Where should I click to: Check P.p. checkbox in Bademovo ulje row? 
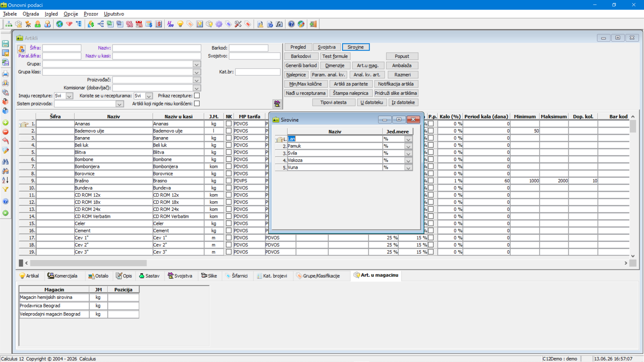(x=431, y=131)
